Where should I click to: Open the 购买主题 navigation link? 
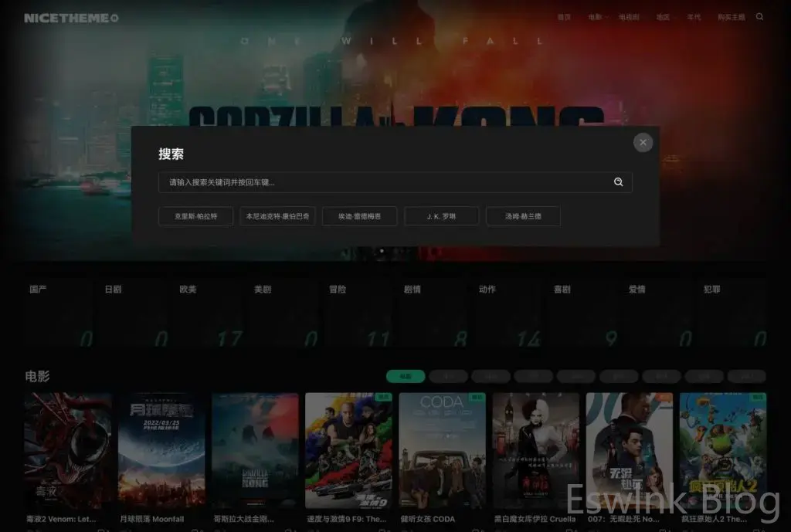pyautogui.click(x=731, y=17)
